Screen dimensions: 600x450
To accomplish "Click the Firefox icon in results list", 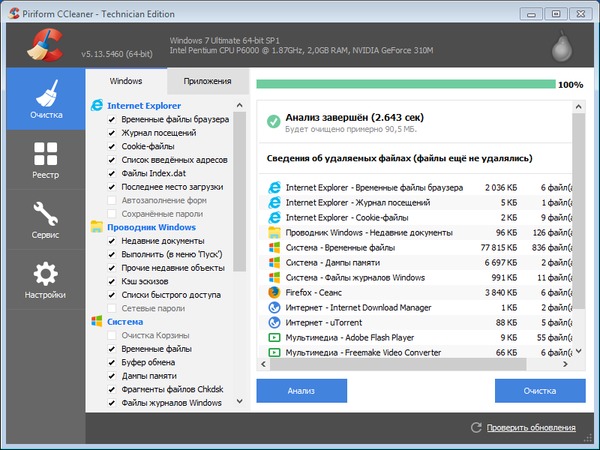I will pos(274,292).
